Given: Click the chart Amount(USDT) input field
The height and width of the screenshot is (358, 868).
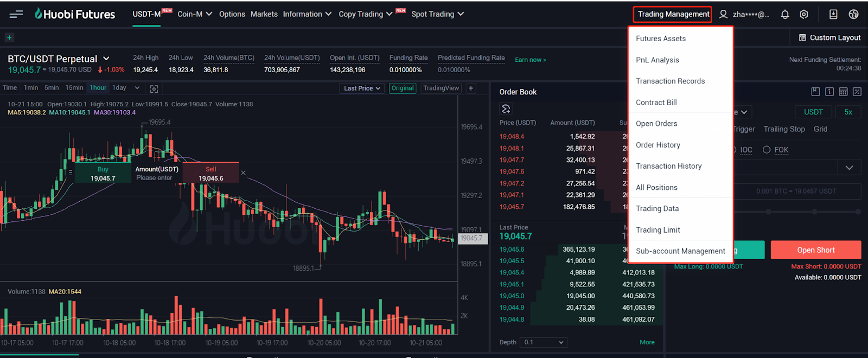Looking at the screenshot, I should 157,174.
